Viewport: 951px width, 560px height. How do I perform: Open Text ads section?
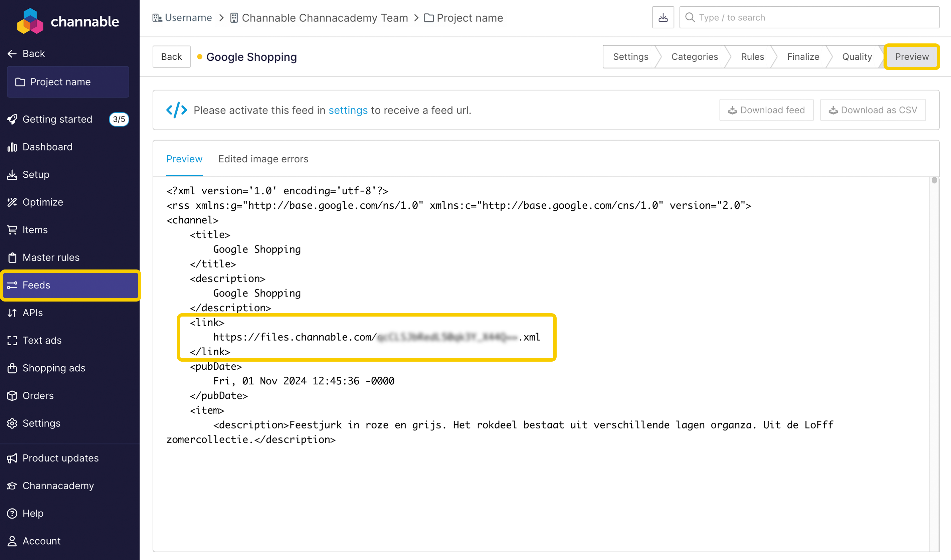point(34,340)
